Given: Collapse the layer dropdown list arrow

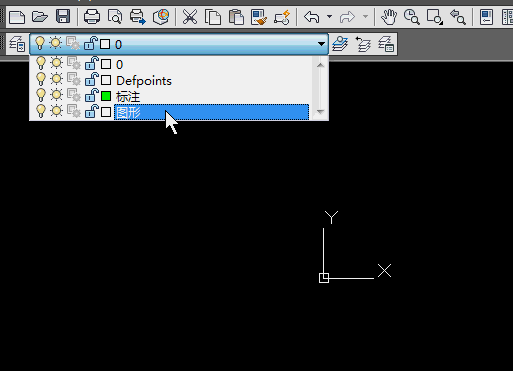Looking at the screenshot, I should click(x=321, y=44).
